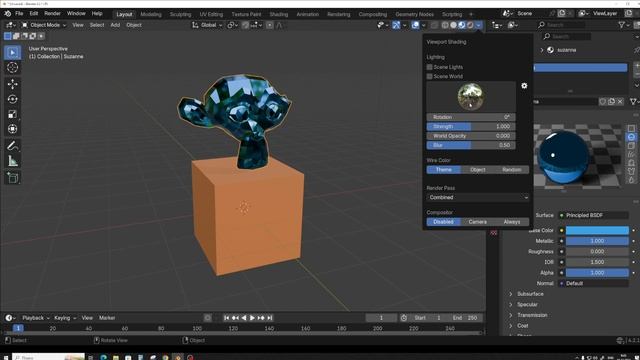Toggle viewport gizmos icon

396,25
